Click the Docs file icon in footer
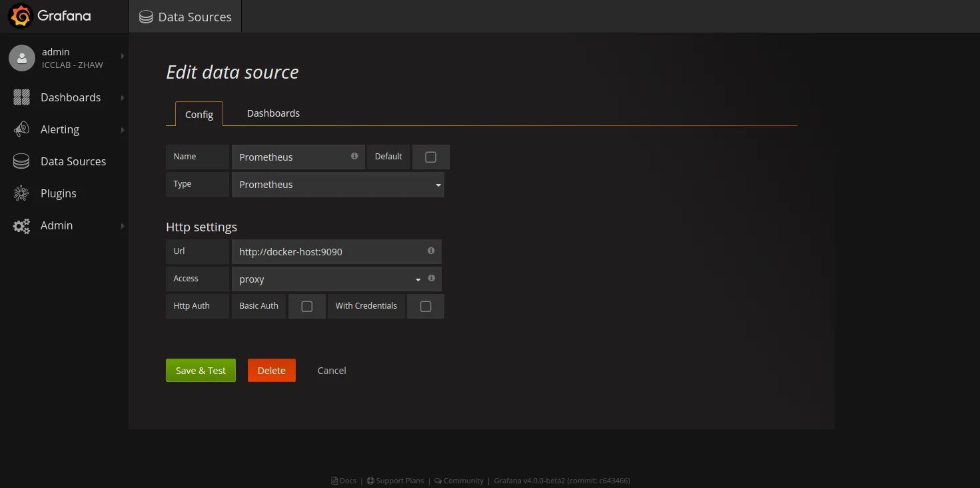This screenshot has height=488, width=980. coord(334,481)
